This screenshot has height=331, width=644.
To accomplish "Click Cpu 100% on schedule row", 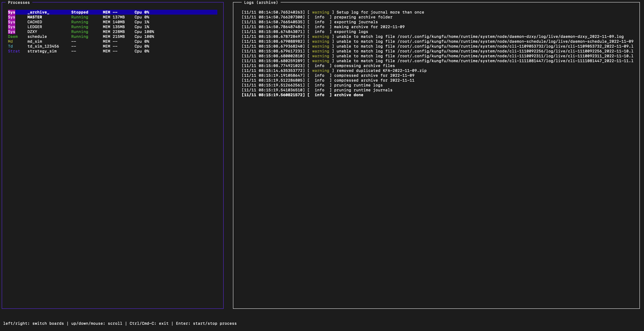I will point(144,37).
